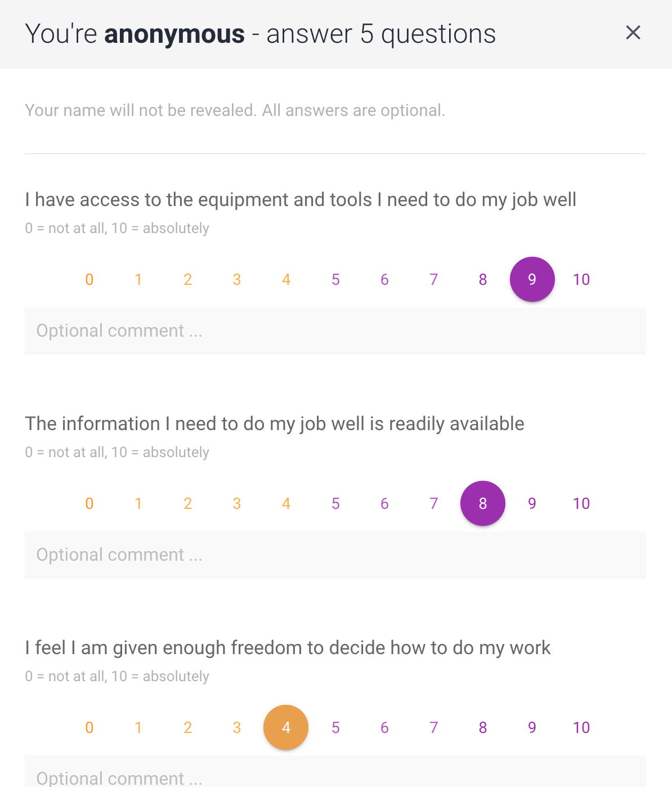
Task: Select 9 for equipment and tools question
Action: pos(532,279)
